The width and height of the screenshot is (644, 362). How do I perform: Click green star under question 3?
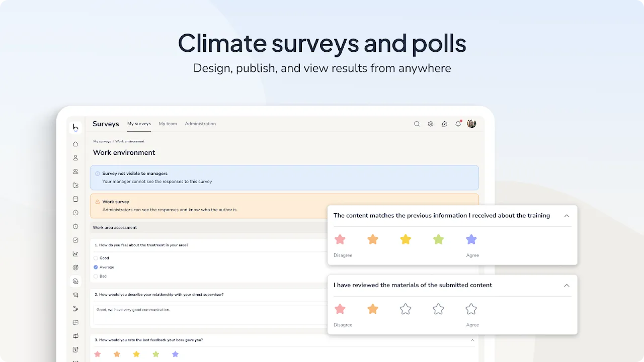click(156, 354)
